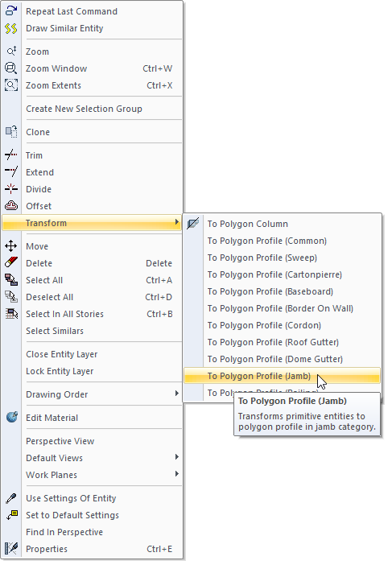Screen dimensions: 392x569
Task: Expand the Drawing Order submenu arrow
Action: [177, 394]
